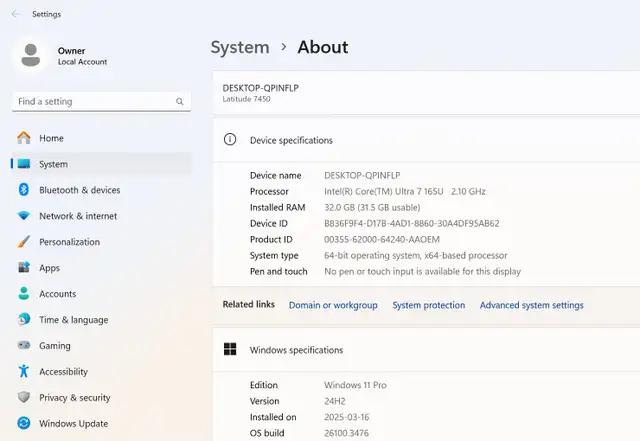The width and height of the screenshot is (640, 441).
Task: Open the Apps settings category
Action: (x=101, y=268)
